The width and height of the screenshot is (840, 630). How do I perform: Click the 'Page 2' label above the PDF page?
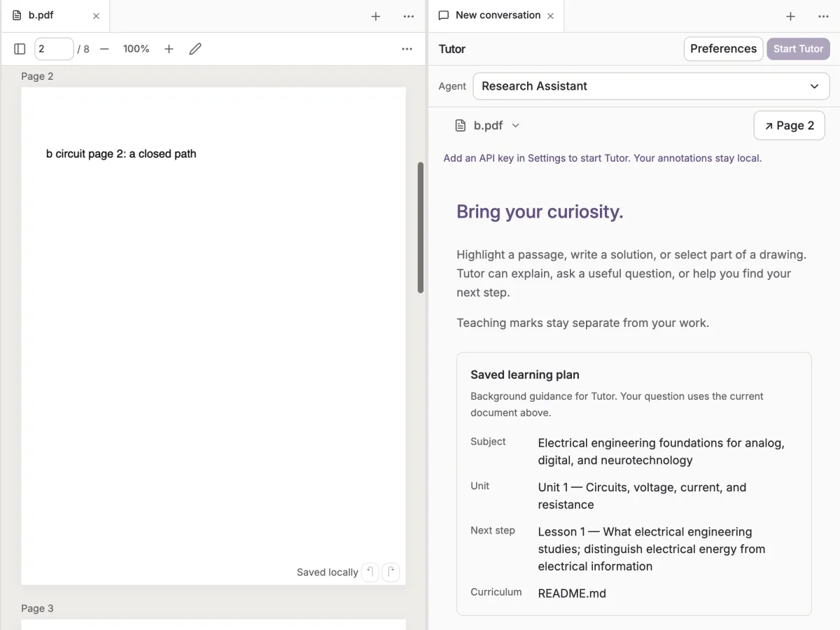37,76
